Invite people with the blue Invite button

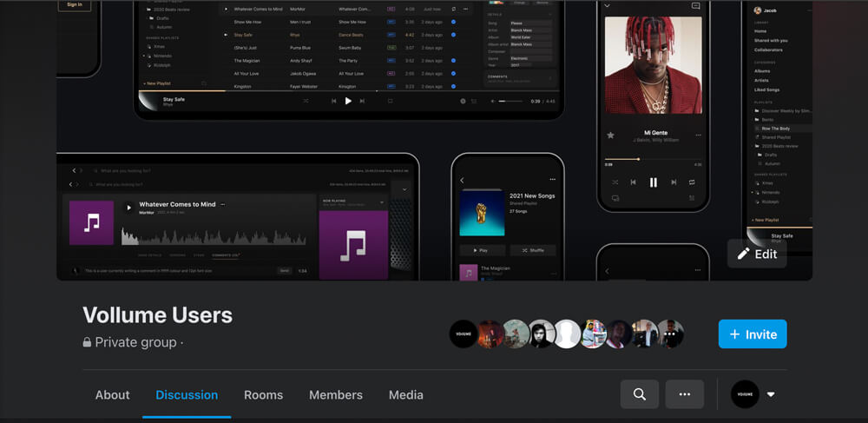point(753,334)
